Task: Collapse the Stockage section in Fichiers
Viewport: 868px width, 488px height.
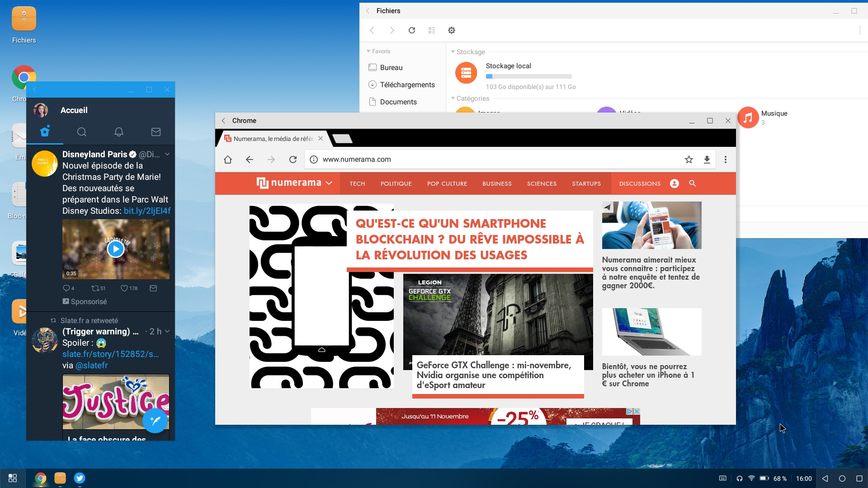Action: (x=453, y=52)
